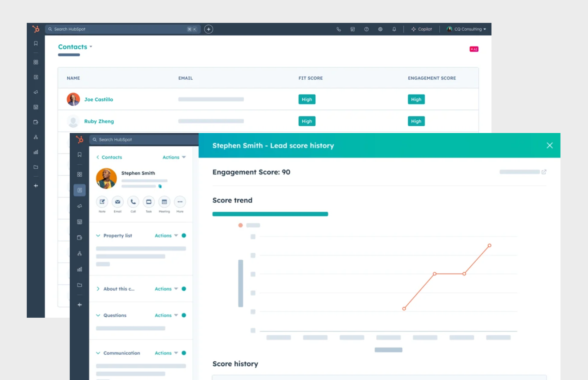Open Joe Castillo's contact record

(99, 100)
